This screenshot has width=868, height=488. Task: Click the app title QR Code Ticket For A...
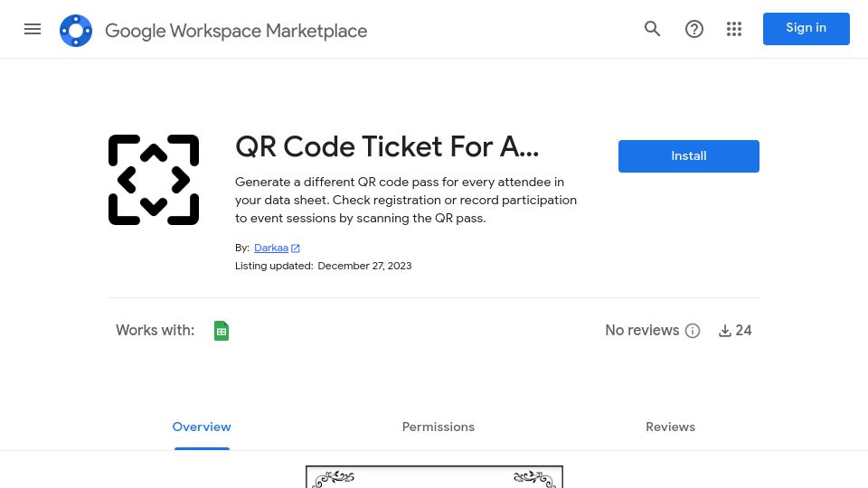pos(387,146)
